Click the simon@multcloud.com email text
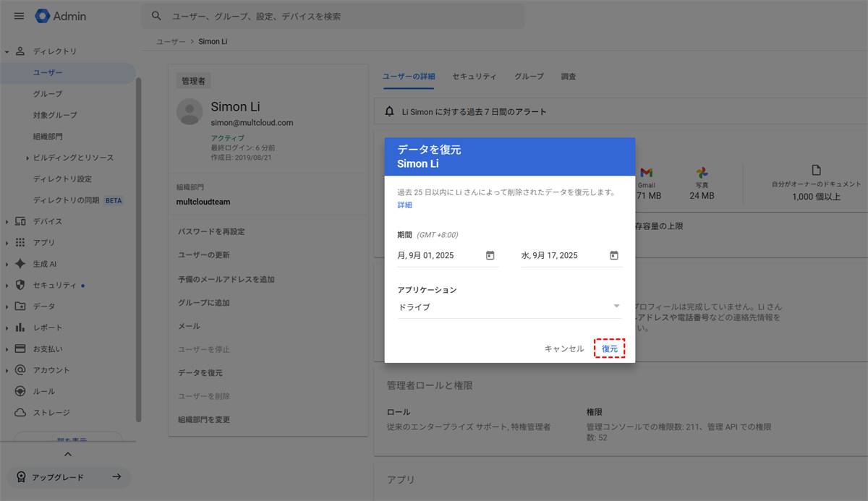Screen dimensions: 868x501 click(252, 123)
